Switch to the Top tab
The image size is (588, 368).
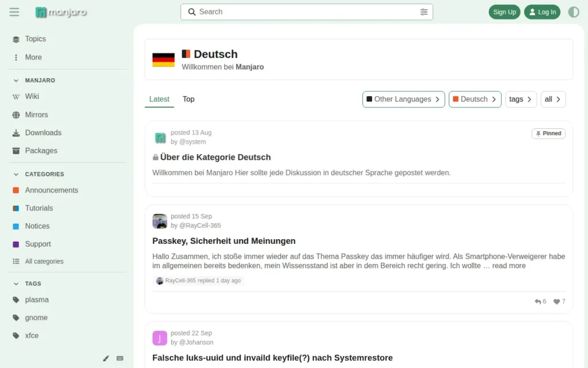[x=188, y=99]
